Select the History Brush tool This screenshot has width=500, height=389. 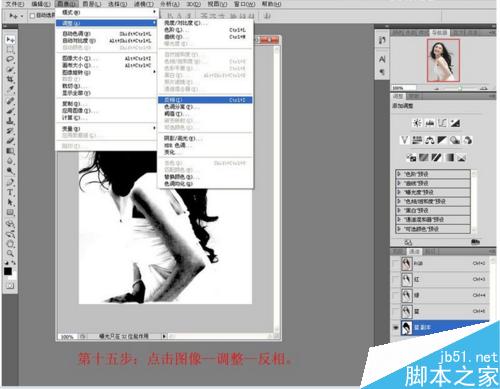[x=10, y=131]
